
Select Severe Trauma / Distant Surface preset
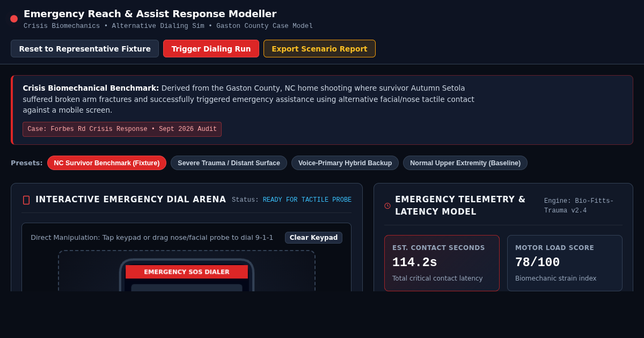[229, 163]
